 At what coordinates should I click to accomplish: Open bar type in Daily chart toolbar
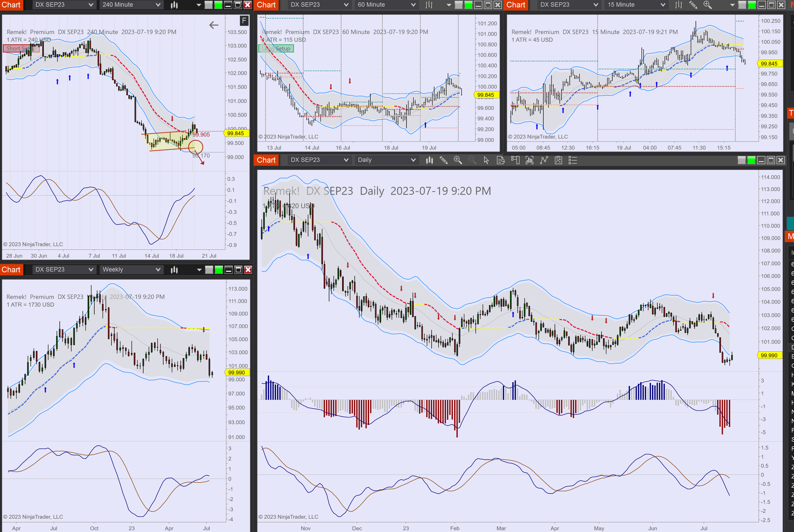click(429, 160)
